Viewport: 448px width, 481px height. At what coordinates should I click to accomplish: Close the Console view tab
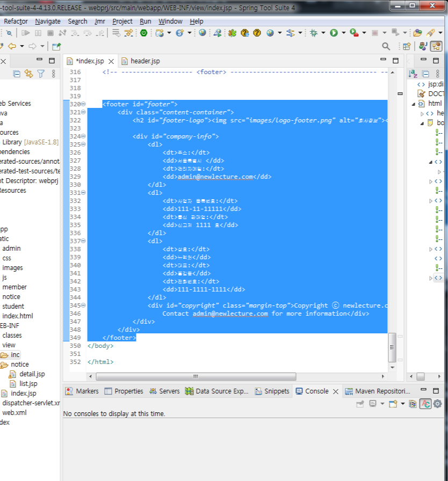coord(336,391)
